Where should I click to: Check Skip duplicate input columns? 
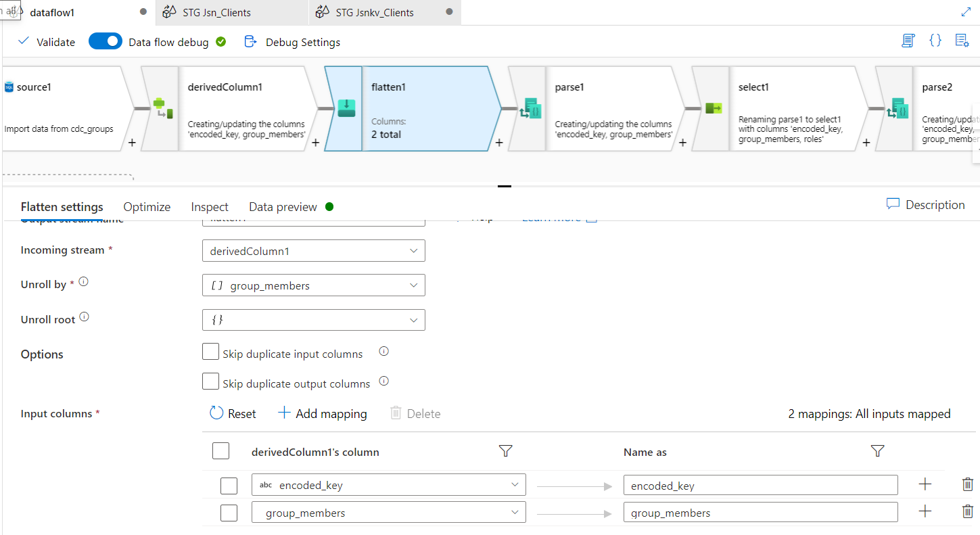[211, 352]
